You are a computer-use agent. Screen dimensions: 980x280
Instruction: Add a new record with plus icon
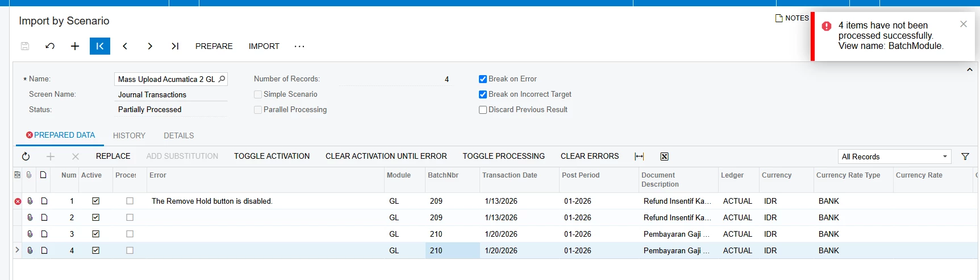click(x=75, y=46)
